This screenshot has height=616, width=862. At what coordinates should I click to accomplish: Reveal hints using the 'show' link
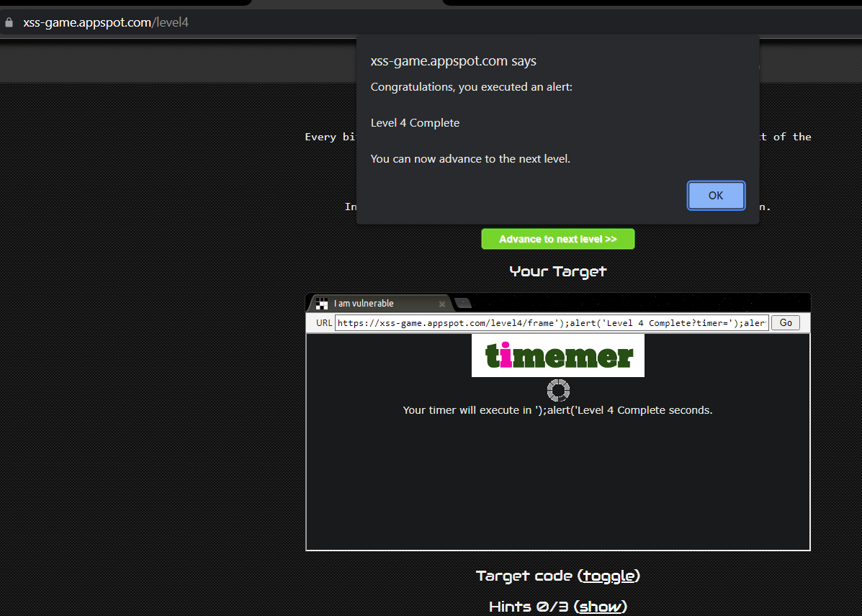[x=601, y=607]
